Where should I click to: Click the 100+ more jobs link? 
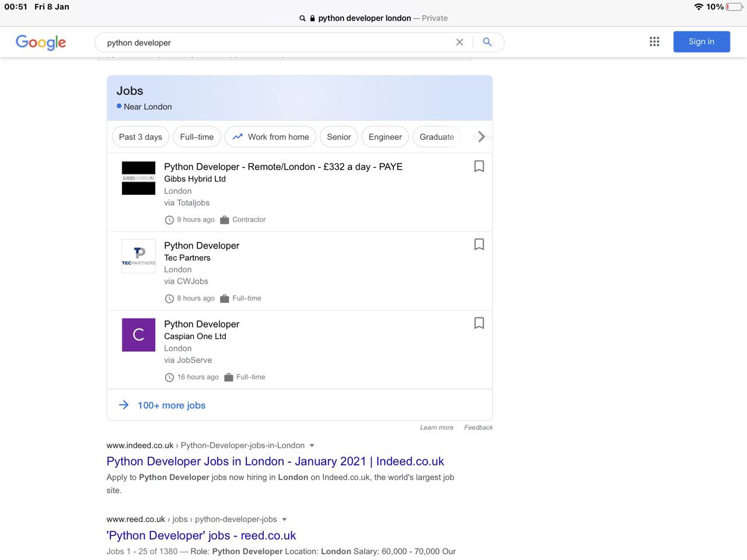click(172, 405)
